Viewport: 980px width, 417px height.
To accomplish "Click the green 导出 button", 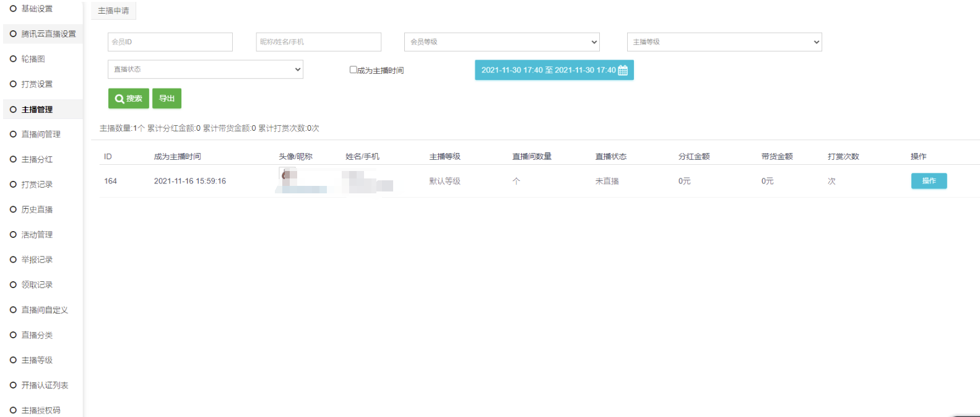I will click(x=167, y=99).
